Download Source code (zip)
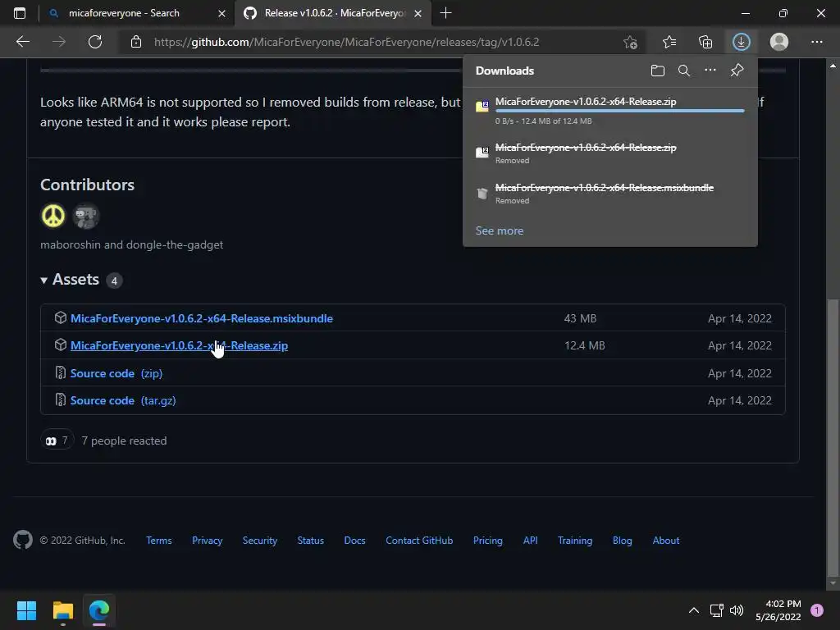 pos(116,373)
